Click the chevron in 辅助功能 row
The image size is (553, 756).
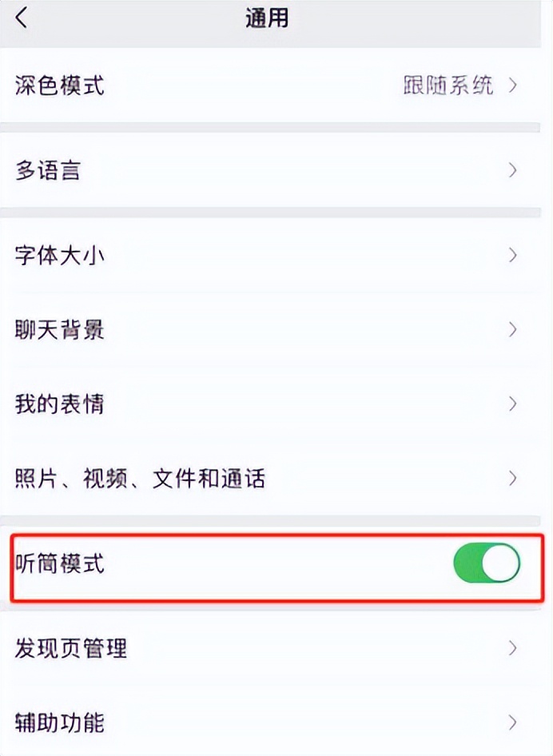513,723
